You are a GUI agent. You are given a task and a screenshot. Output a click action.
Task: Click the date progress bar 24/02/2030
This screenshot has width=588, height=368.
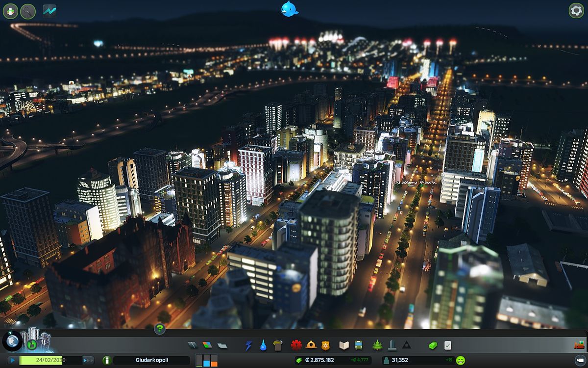coord(50,360)
